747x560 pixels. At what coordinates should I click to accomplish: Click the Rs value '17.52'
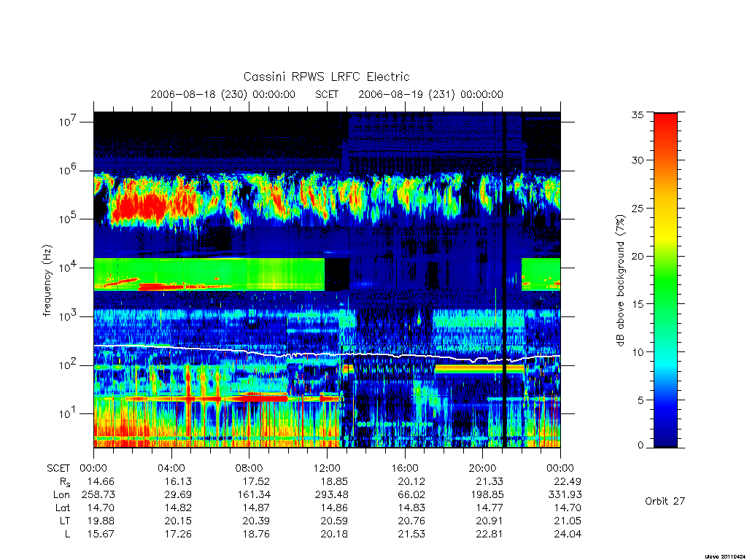point(256,481)
